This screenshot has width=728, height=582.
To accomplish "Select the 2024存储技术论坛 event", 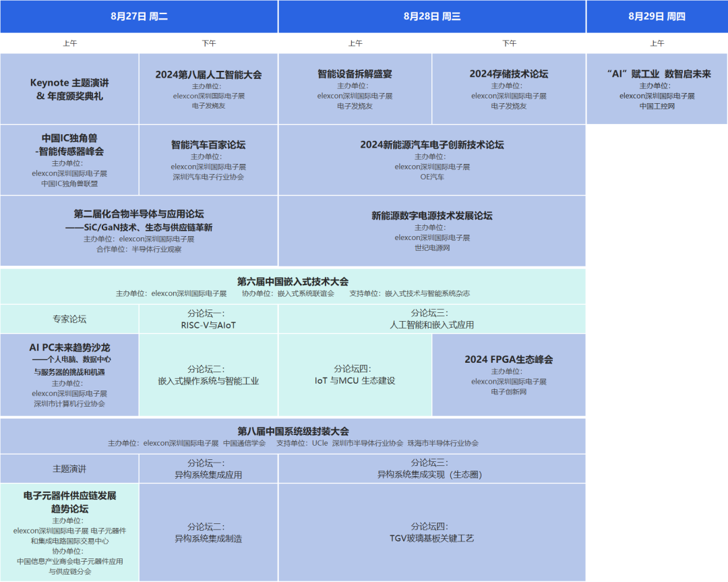I will (510, 88).
